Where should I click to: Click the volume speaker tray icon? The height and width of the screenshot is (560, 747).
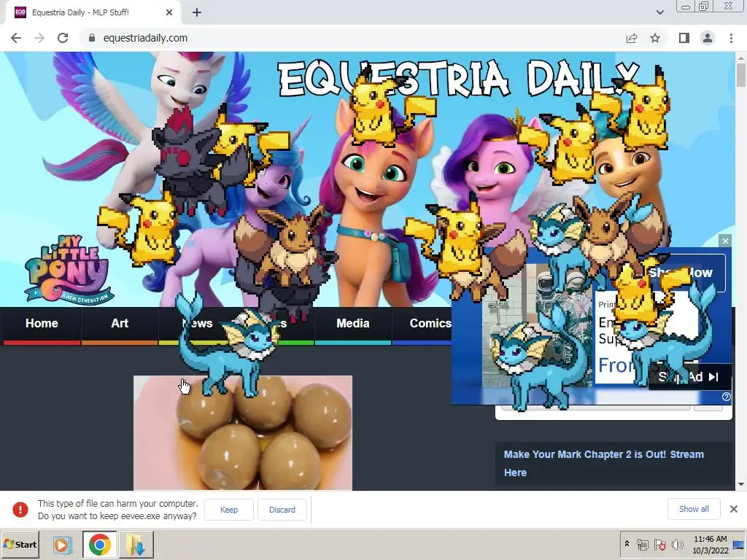pos(677,545)
